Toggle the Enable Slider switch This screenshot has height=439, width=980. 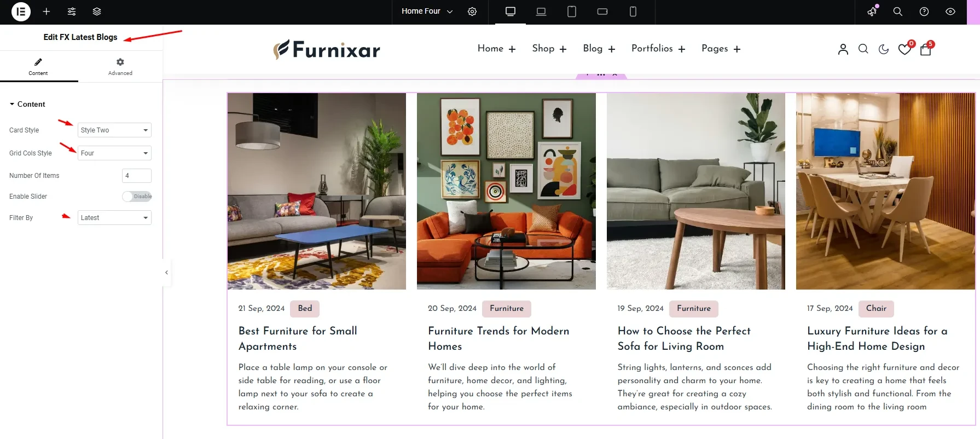(137, 197)
